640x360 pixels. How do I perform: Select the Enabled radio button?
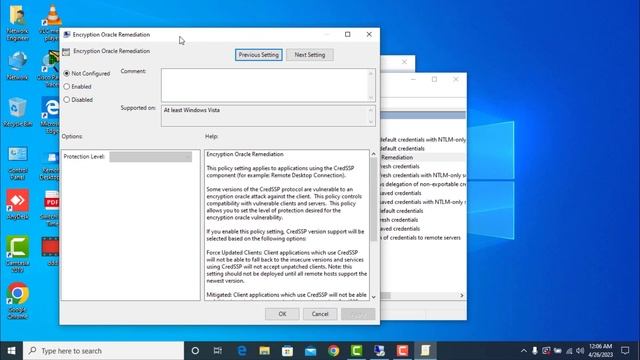(67, 87)
